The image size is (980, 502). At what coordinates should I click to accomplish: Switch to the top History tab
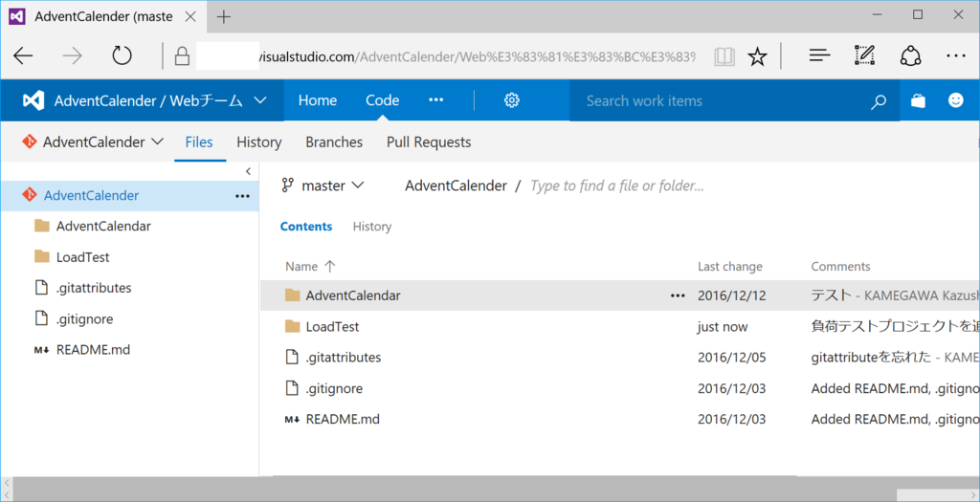coord(258,142)
